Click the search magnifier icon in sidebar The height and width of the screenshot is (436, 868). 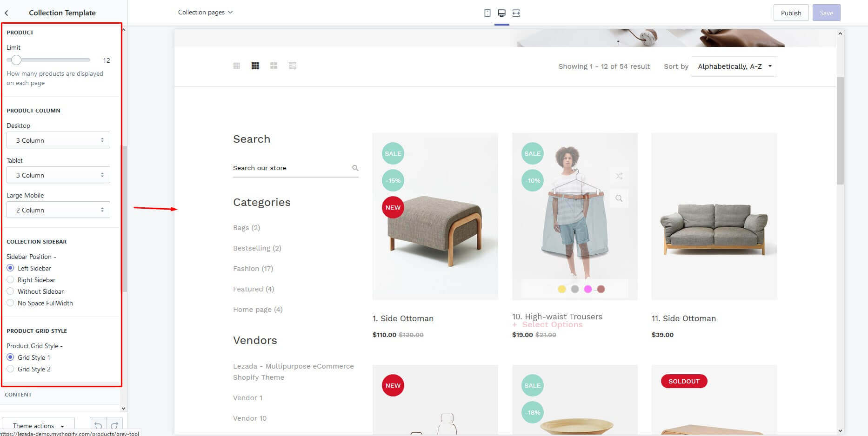coord(355,168)
